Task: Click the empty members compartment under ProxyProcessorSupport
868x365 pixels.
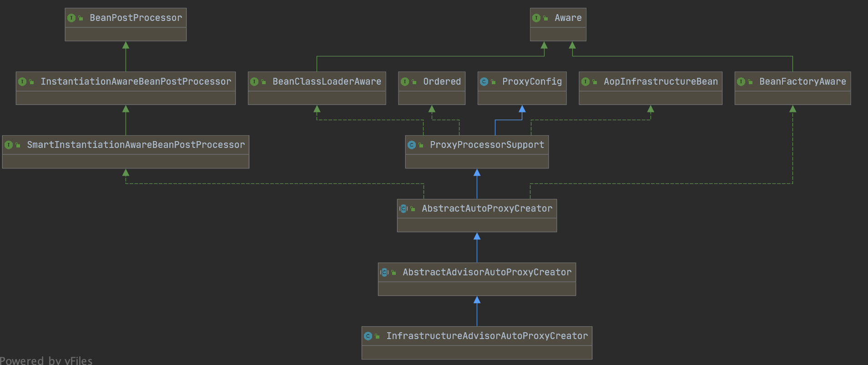Action: pyautogui.click(x=477, y=162)
